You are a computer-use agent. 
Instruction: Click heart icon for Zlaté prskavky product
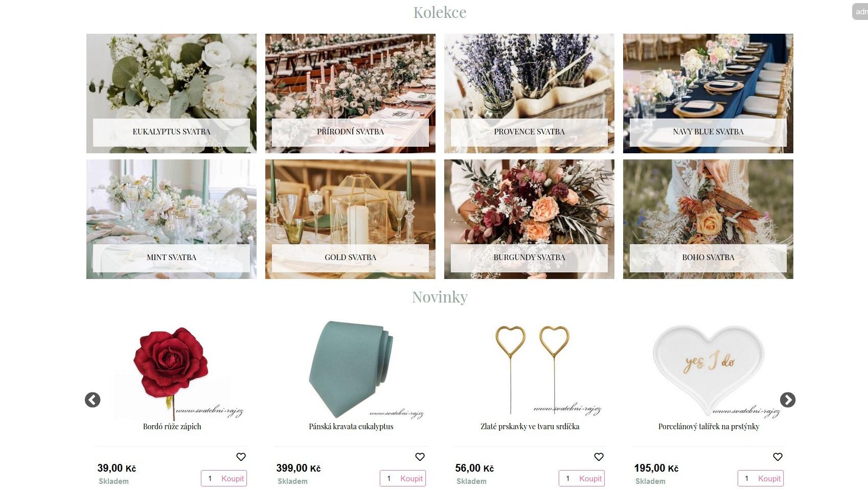(x=599, y=457)
